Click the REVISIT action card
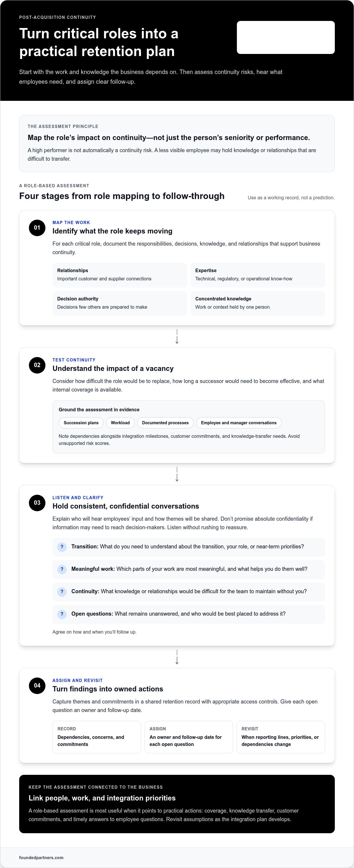Image resolution: width=354 pixels, height=868 pixels. coord(281,737)
